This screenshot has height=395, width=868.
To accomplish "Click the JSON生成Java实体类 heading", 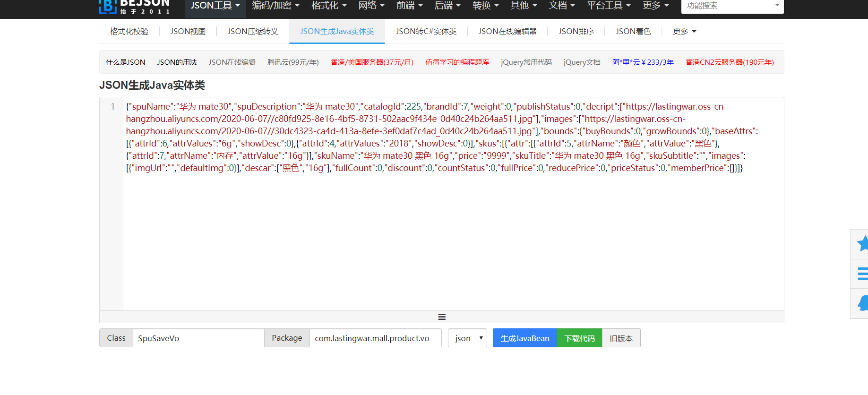I will [x=152, y=86].
